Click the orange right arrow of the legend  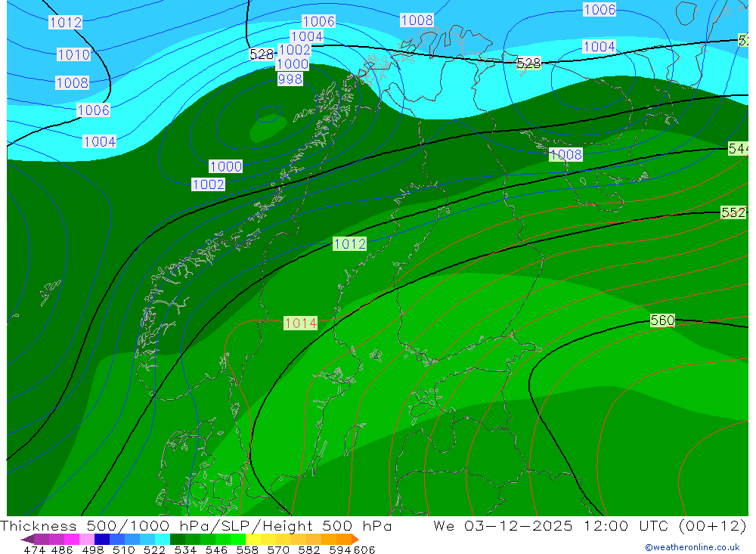coord(355,540)
